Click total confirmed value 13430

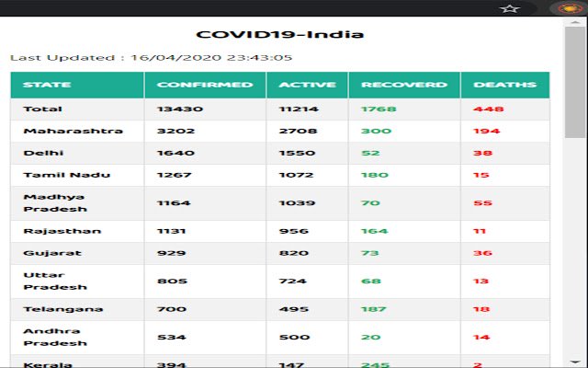coord(180,109)
